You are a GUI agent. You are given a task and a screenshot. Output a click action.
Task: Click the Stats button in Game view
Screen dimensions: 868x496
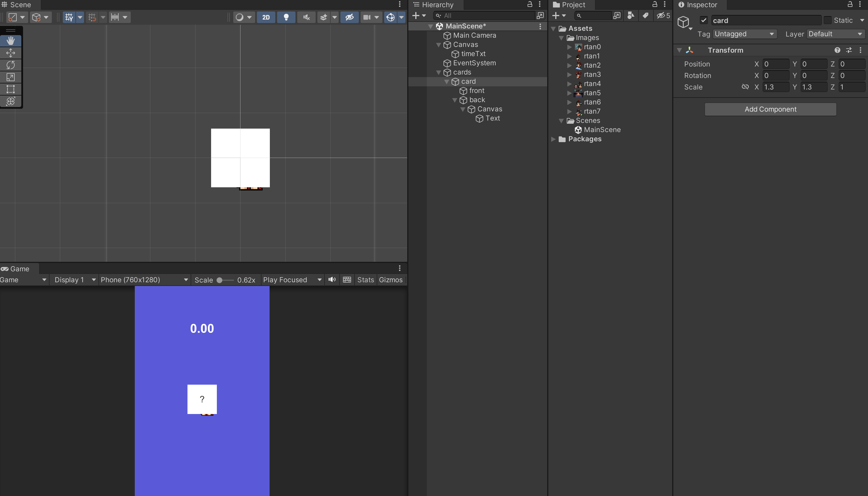click(365, 280)
